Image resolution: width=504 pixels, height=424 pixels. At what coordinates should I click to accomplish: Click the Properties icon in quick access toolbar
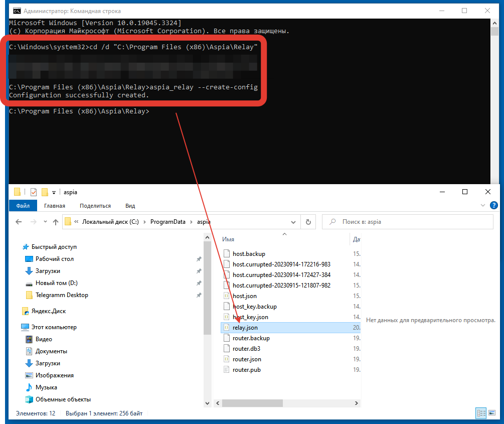pyautogui.click(x=34, y=192)
